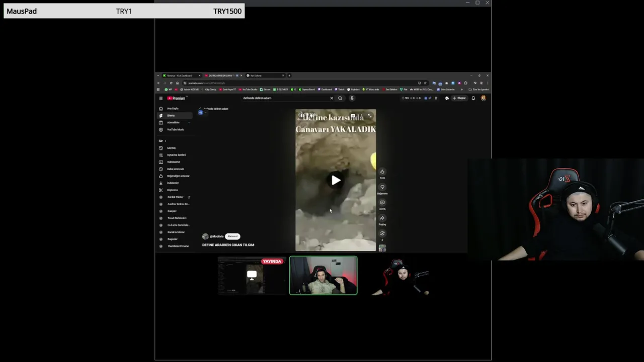Reload the browser page
644x362 pixels.
click(x=171, y=83)
